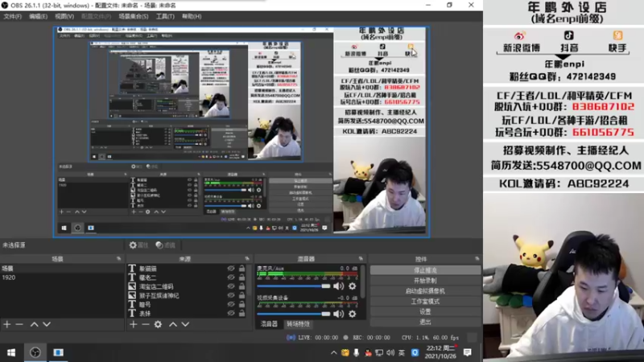Screen dimensions: 644x362
Task: Select the 淘宝店二维码 source row
Action: coord(187,286)
